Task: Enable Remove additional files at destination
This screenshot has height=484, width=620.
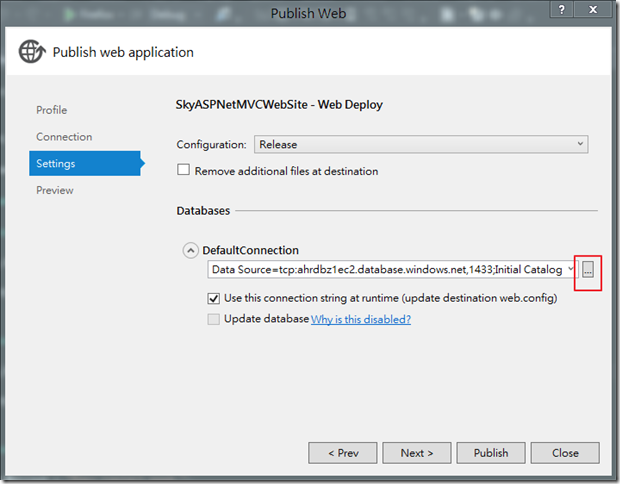Action: click(183, 170)
